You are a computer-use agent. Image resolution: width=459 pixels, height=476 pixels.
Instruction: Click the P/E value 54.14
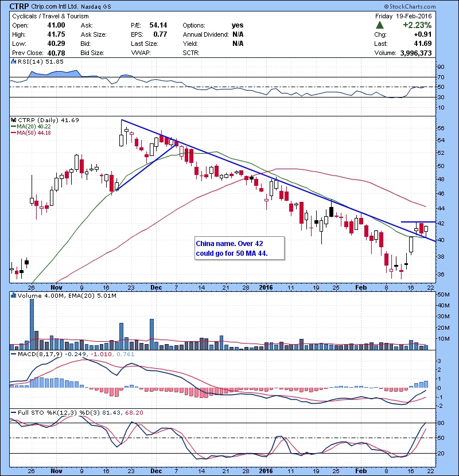pyautogui.click(x=158, y=25)
